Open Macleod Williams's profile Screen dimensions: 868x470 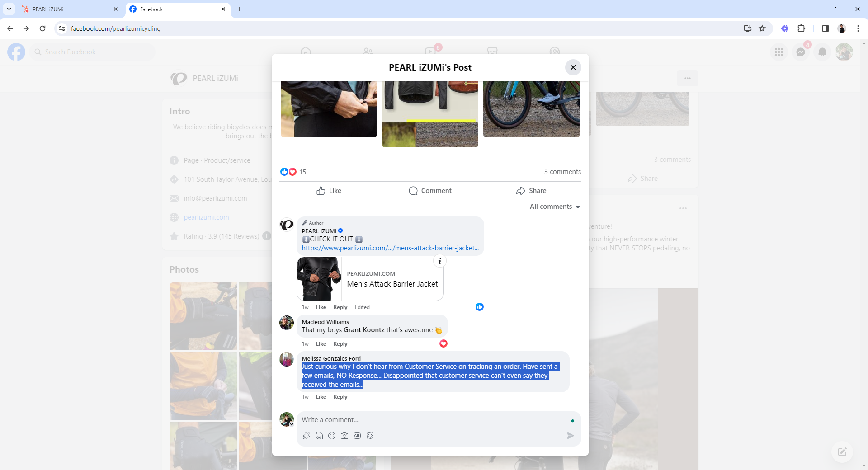tap(325, 322)
